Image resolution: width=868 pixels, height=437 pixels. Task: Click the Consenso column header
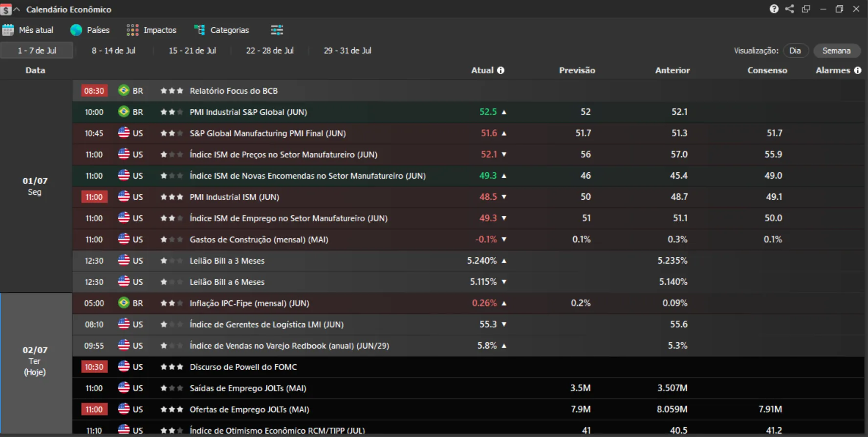point(767,70)
